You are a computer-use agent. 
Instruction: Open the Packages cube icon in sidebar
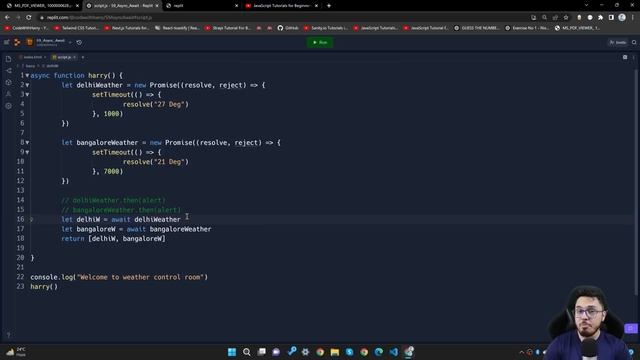pos(9,82)
